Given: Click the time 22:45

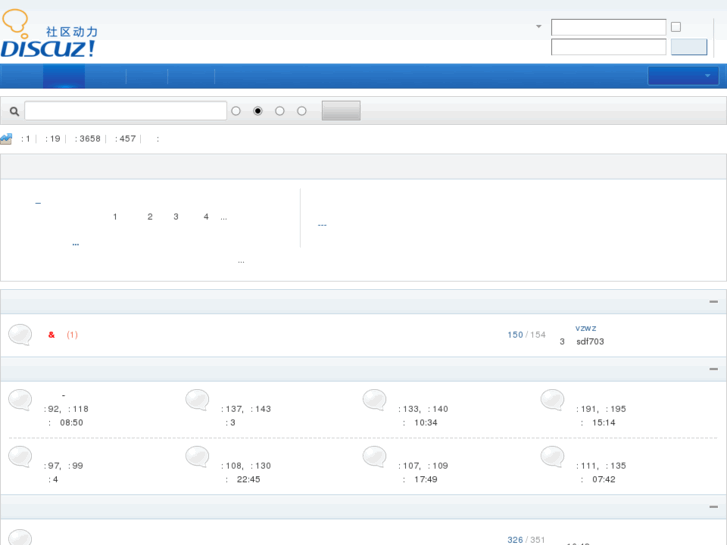Looking at the screenshot, I should 249,479.
